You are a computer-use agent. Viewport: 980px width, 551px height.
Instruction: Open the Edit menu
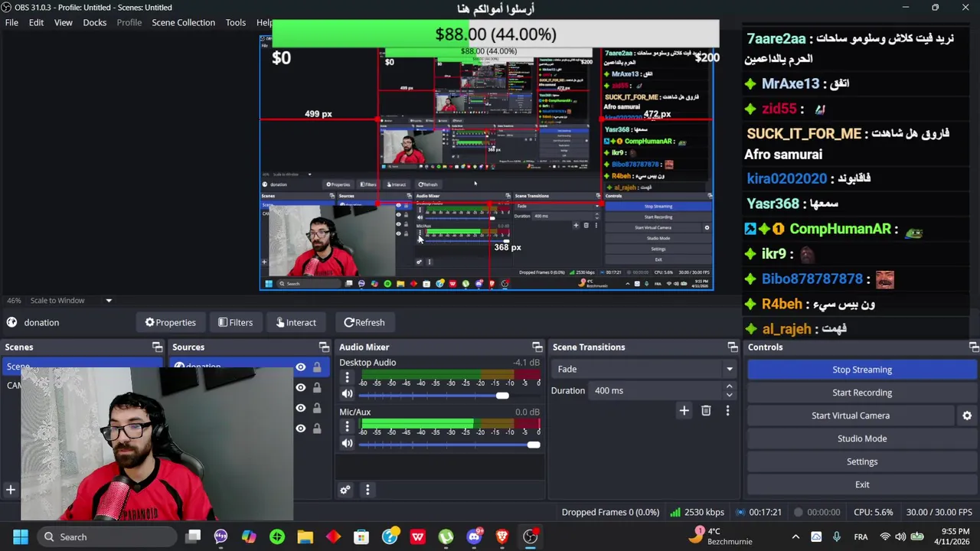36,22
